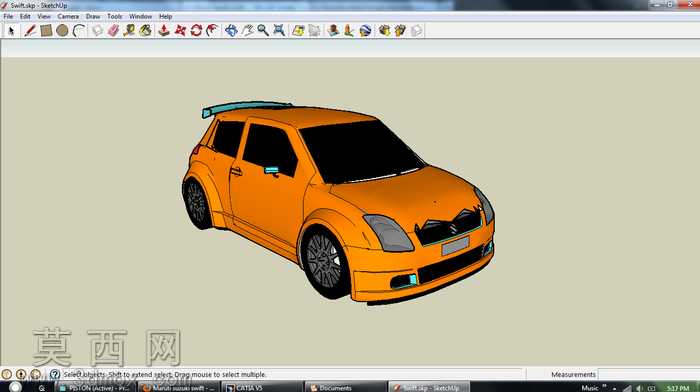
Task: Choose the Line pencil tool
Action: pos(30,30)
